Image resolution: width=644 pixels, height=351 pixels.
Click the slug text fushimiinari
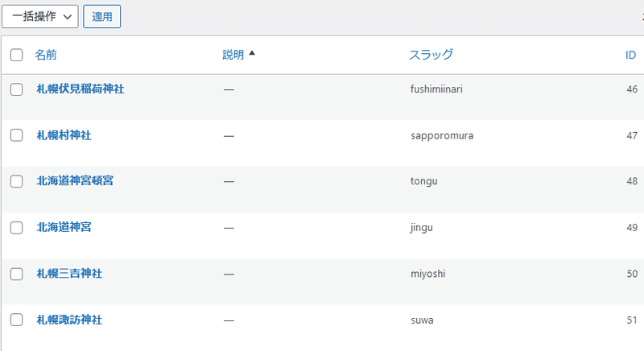point(436,89)
